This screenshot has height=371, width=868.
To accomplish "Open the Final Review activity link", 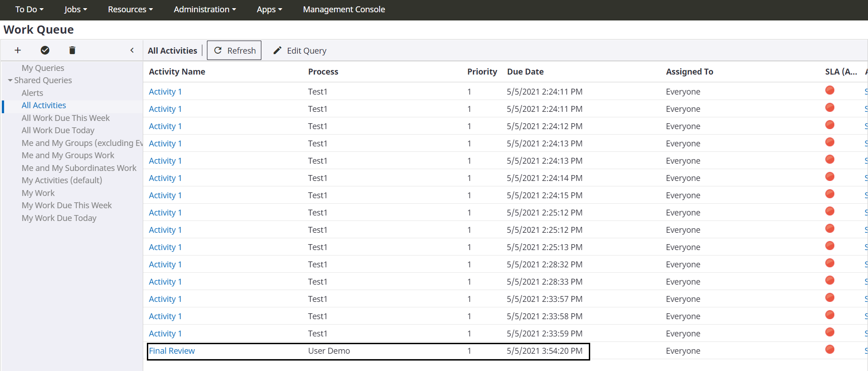I will (x=172, y=351).
